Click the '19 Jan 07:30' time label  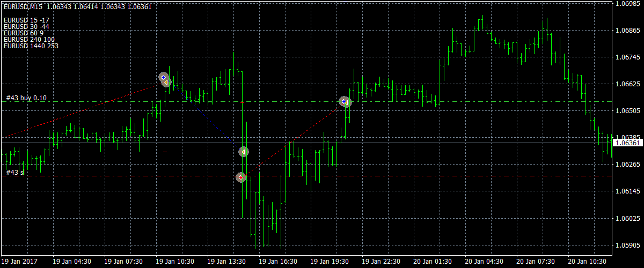123,262
